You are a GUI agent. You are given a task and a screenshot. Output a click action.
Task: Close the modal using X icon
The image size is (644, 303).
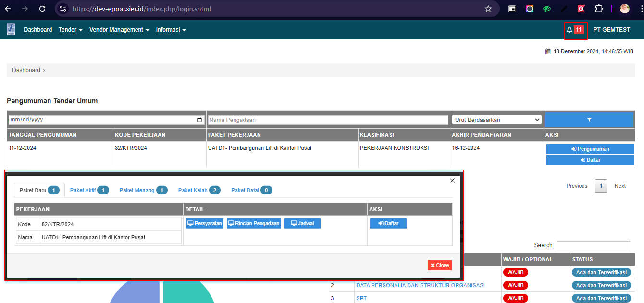click(x=452, y=181)
